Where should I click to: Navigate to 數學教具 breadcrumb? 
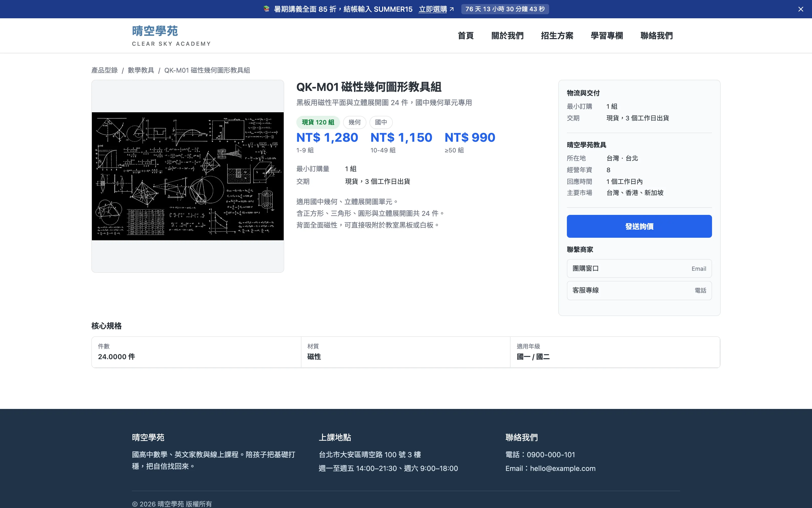[x=141, y=70]
